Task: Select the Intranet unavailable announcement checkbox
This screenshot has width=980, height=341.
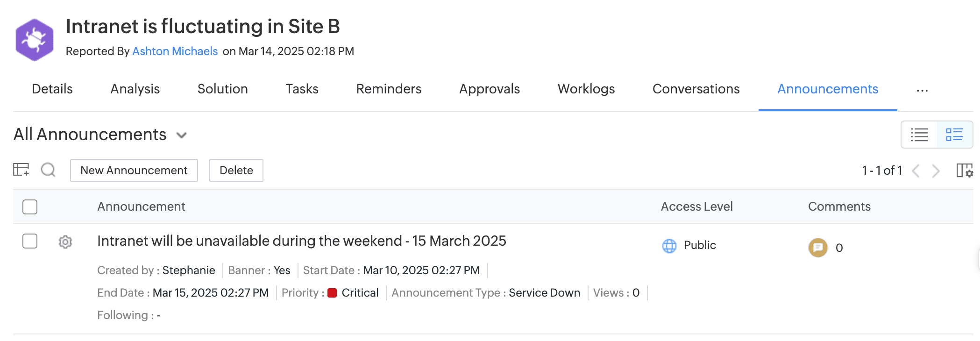Action: click(30, 241)
